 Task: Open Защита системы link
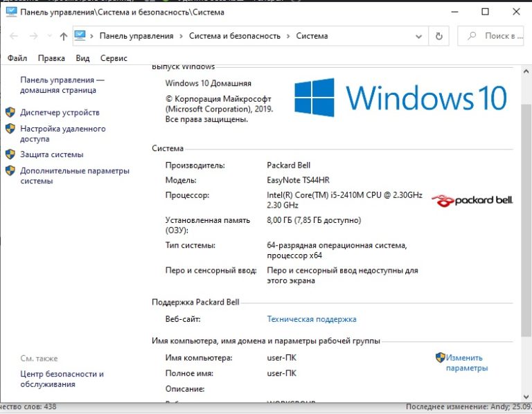(51, 154)
